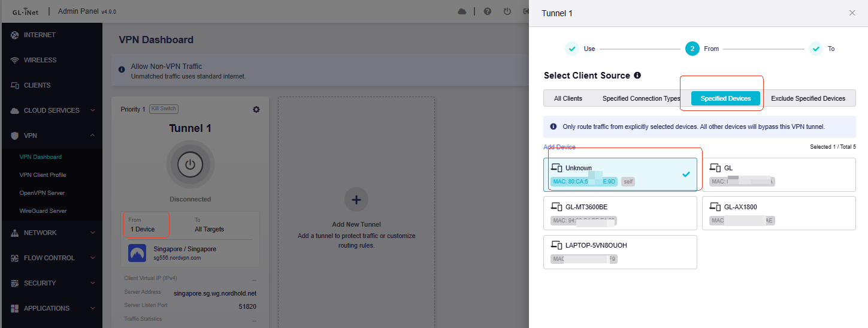Select the GL-AX1800 device card
Screen dimensions: 868x328
coord(779,213)
